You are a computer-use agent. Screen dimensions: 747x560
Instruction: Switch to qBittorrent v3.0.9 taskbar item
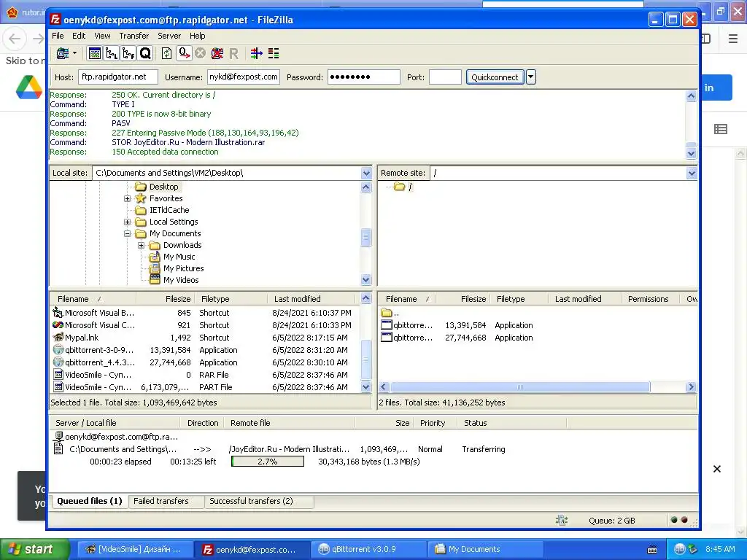click(x=370, y=549)
